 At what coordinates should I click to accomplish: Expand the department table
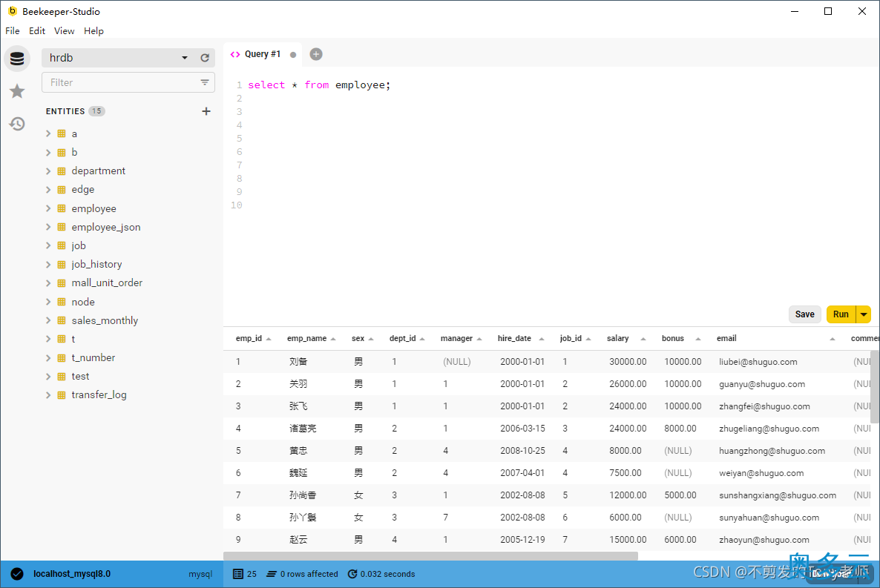click(48, 171)
